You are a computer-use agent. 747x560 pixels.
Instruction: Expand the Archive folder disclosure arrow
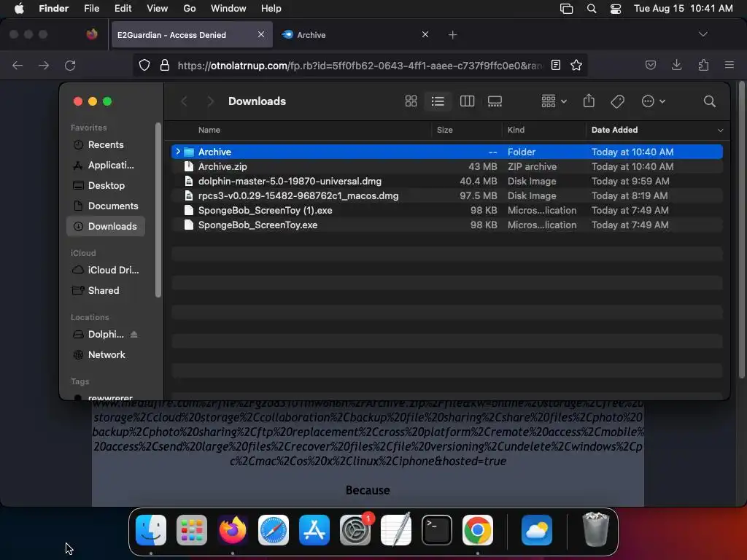tap(178, 152)
